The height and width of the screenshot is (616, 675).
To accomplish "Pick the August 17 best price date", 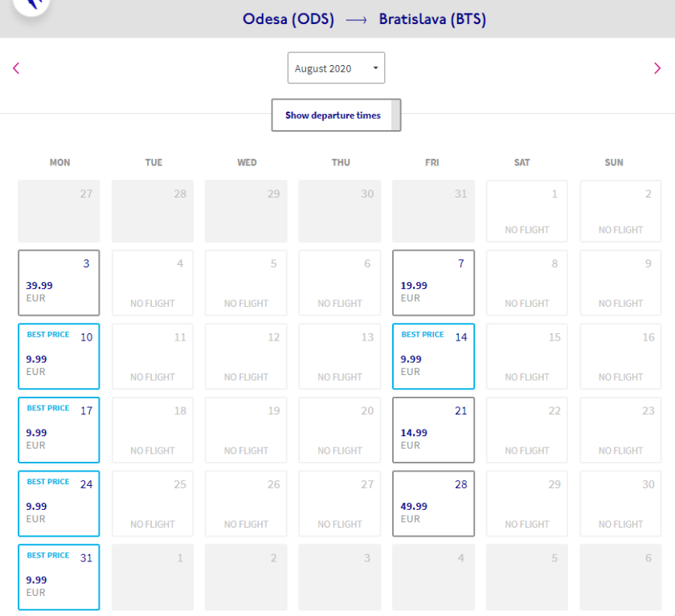I will pos(59,430).
